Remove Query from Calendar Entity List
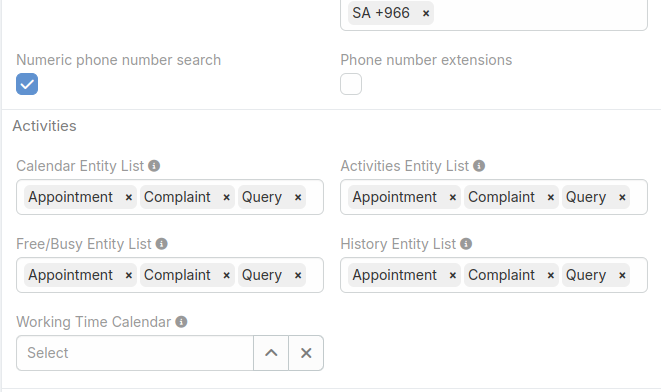Viewport: 661px width, 392px height. coord(298,197)
